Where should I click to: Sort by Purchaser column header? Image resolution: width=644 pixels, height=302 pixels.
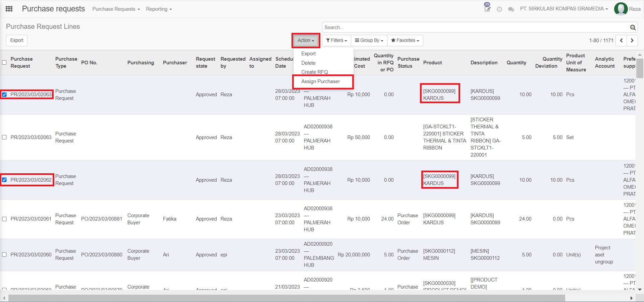pos(175,63)
